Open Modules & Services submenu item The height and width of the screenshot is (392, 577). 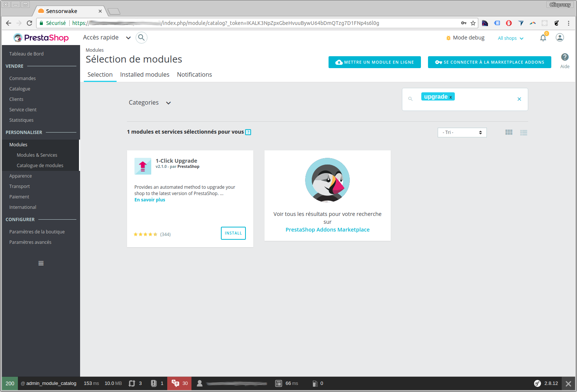tap(37, 155)
